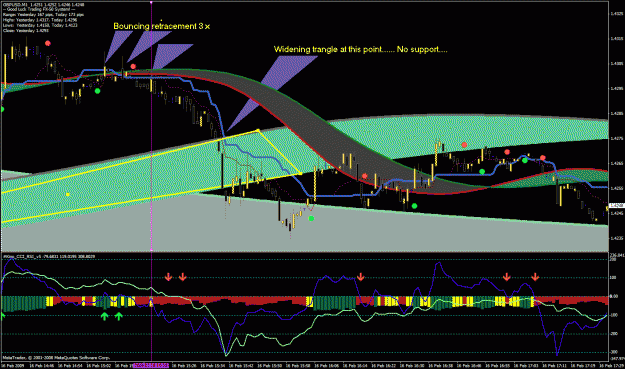Select the small yellow dot inside the channel
625x369 pixels.
(x=68, y=194)
